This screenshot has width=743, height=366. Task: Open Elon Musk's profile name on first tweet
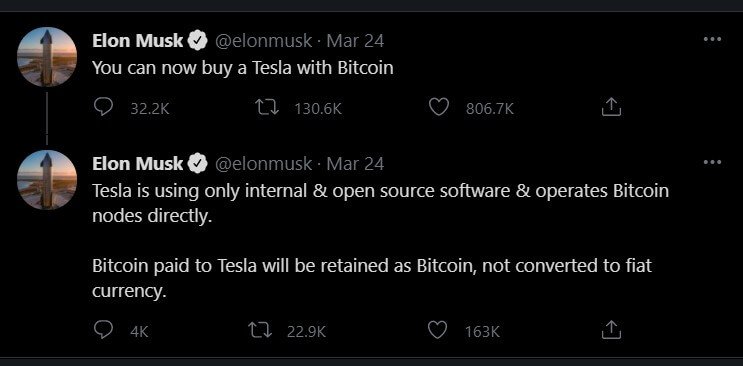click(x=137, y=41)
